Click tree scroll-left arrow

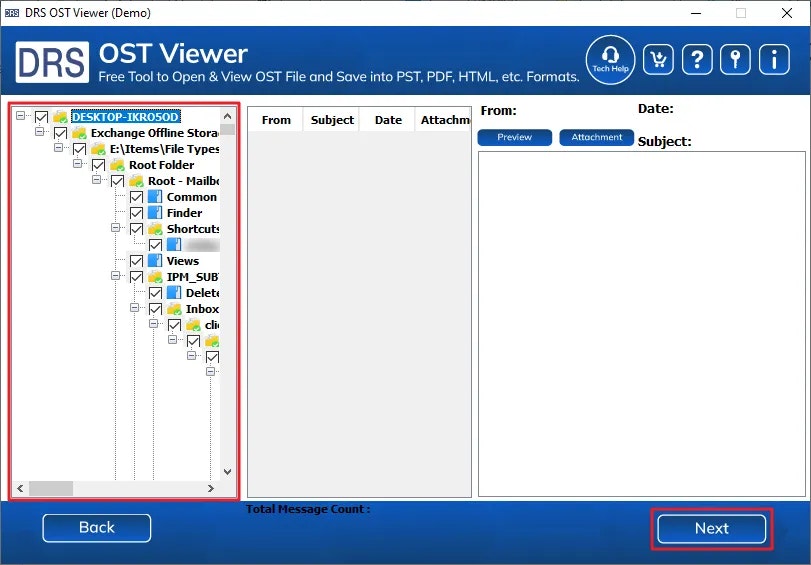pos(20,488)
